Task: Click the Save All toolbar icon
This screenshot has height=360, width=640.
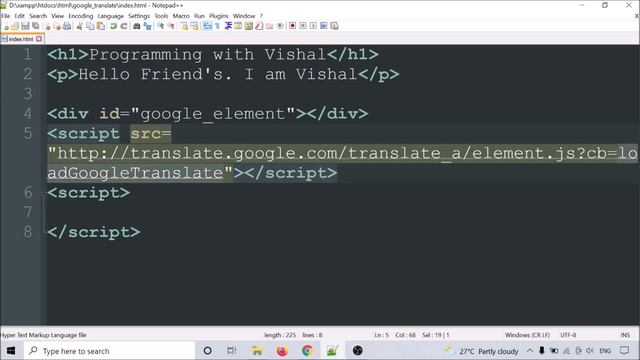Action: pos(35,26)
